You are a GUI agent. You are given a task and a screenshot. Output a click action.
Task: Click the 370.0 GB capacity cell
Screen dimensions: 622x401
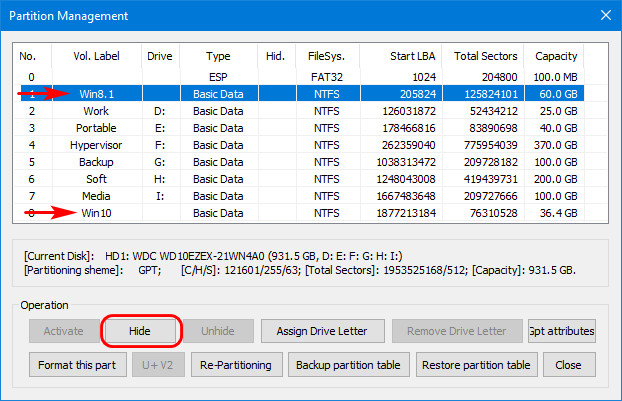click(555, 145)
